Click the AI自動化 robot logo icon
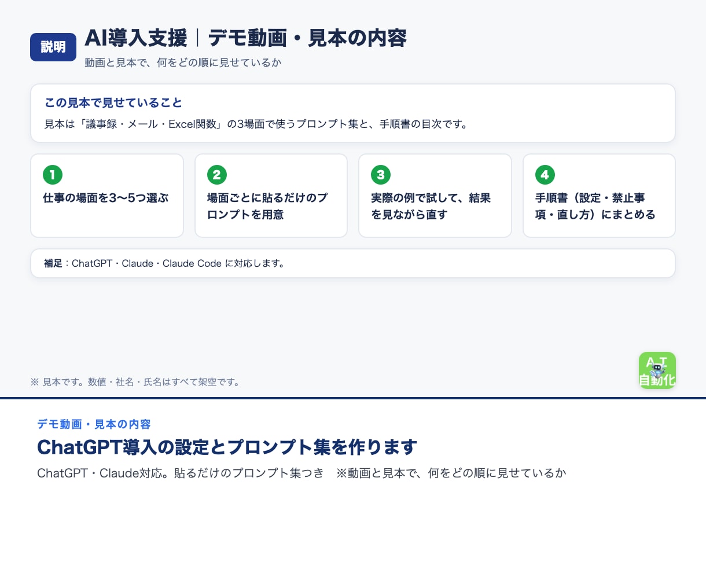This screenshot has width=706, height=588. [x=657, y=370]
